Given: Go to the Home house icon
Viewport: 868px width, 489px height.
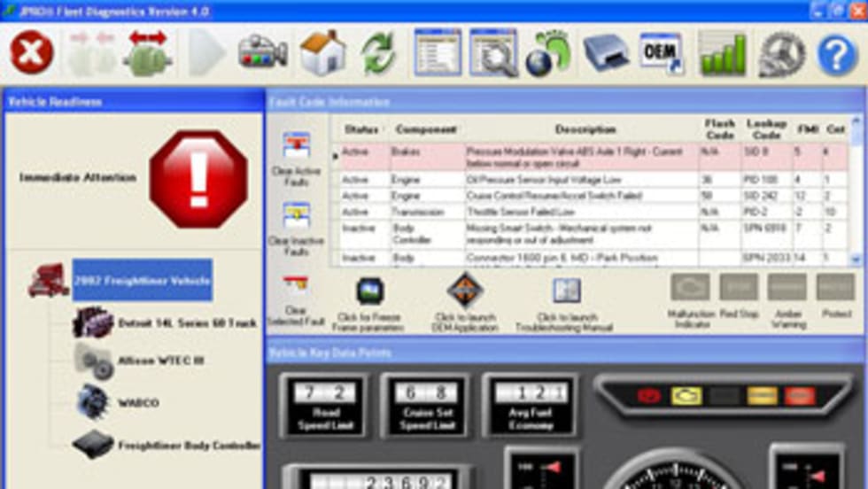Looking at the screenshot, I should tap(322, 53).
